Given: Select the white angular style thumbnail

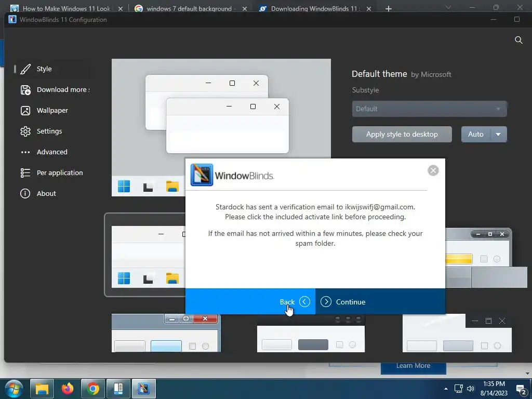Looking at the screenshot, I should [x=457, y=333].
